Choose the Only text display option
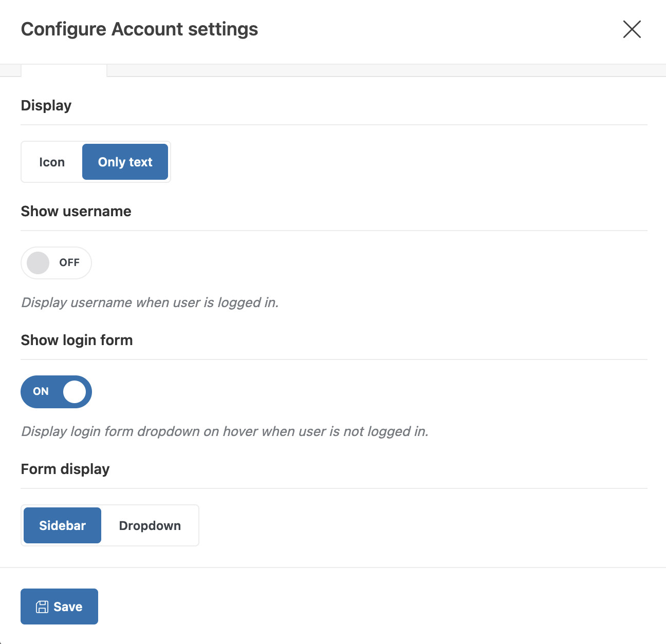The height and width of the screenshot is (644, 666). pos(125,162)
